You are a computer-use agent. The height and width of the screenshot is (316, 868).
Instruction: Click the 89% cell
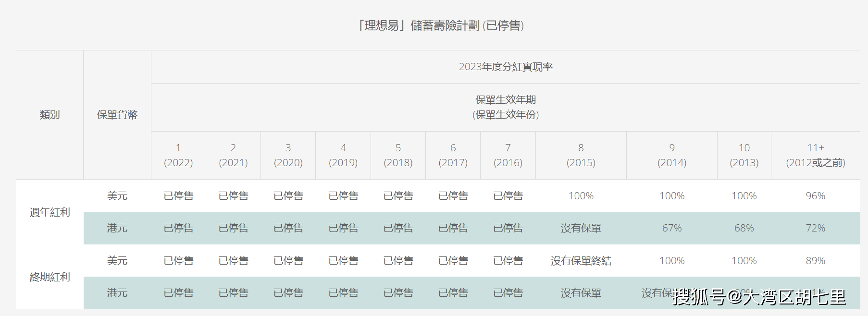[815, 261]
